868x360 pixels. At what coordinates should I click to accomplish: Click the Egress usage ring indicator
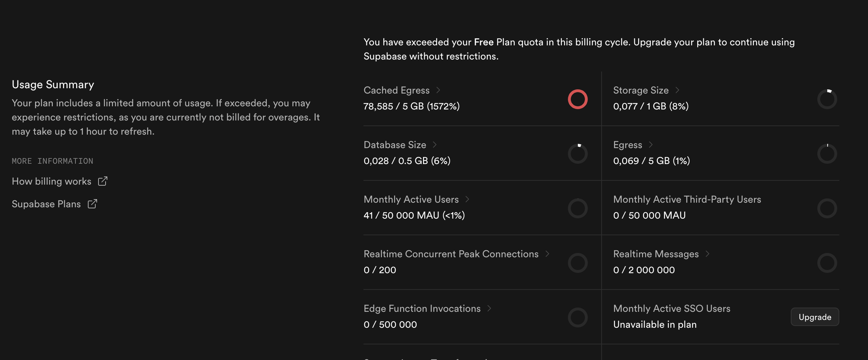click(x=827, y=154)
